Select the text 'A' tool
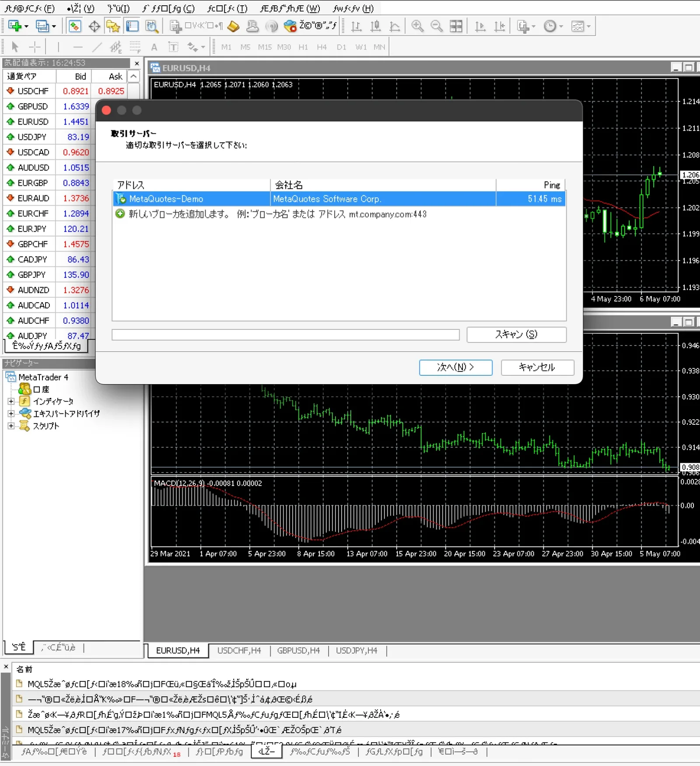The width and height of the screenshot is (700, 766). [x=154, y=47]
